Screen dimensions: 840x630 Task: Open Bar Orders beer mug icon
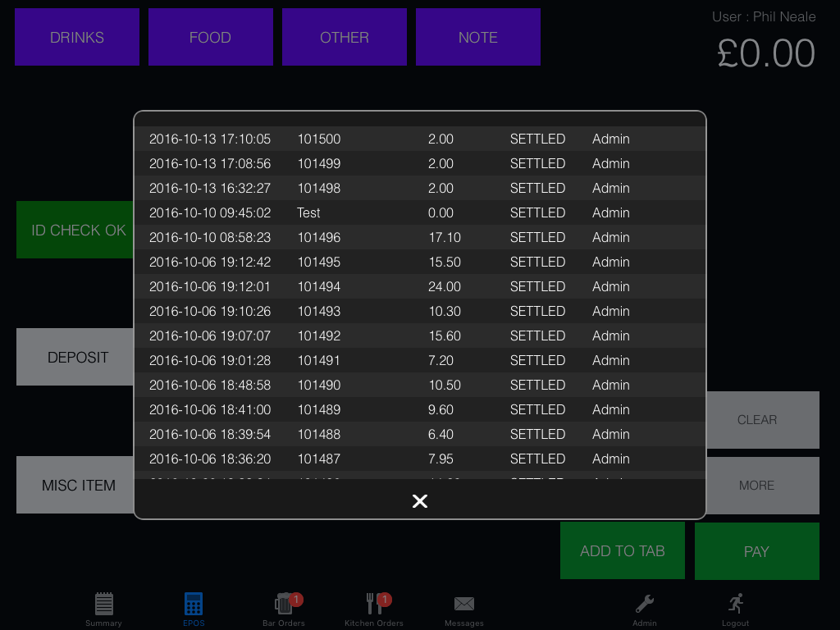pos(284,605)
